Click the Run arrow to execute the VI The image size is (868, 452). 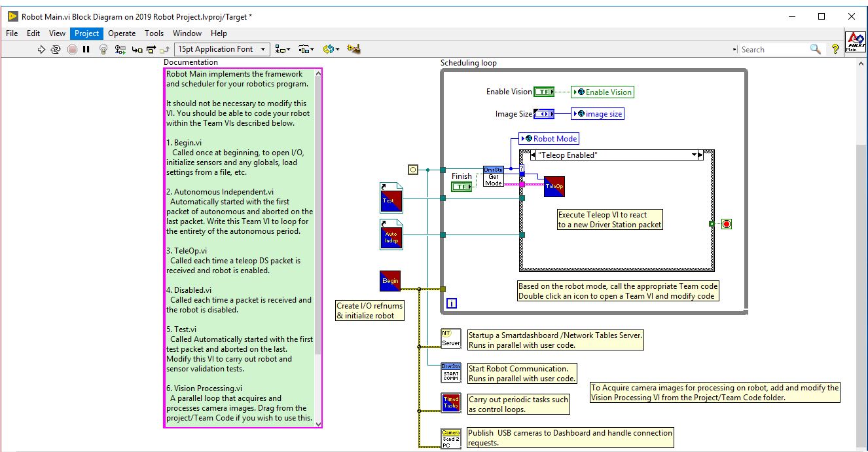[x=41, y=48]
